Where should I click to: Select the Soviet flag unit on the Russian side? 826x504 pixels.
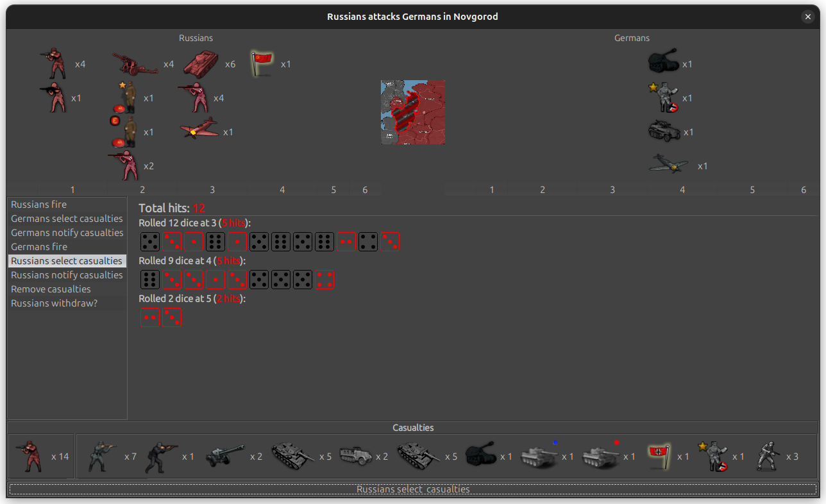pyautogui.click(x=261, y=63)
